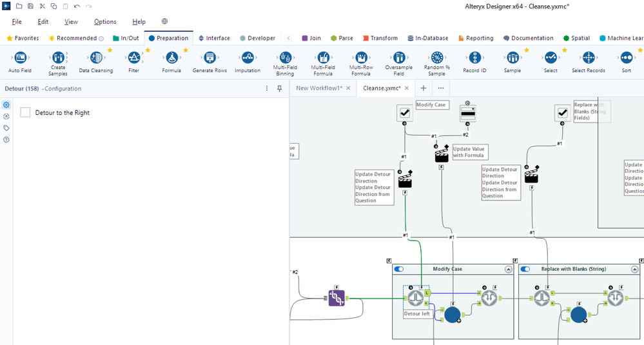Viewport: 644px width, 345px height.
Task: Select the Create Samples tool
Action: point(58,57)
